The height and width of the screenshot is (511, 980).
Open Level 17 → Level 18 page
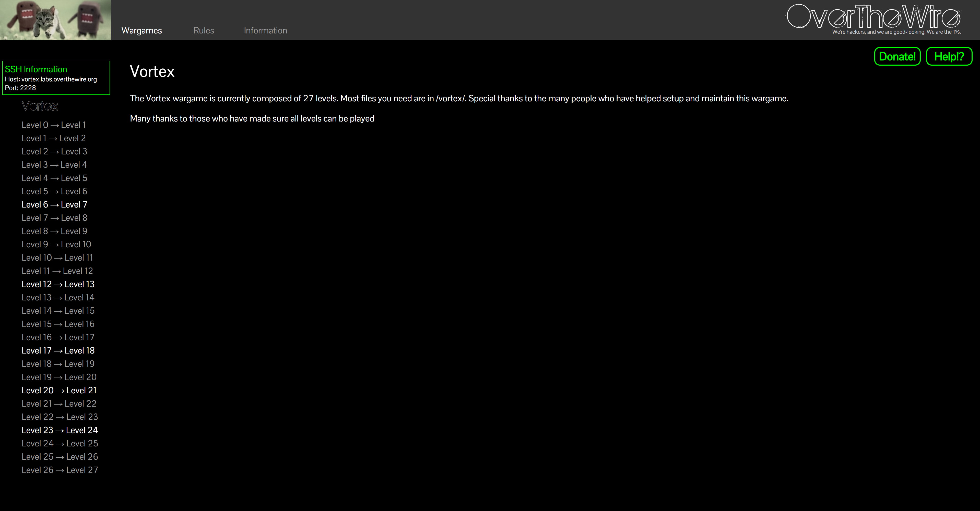point(58,350)
